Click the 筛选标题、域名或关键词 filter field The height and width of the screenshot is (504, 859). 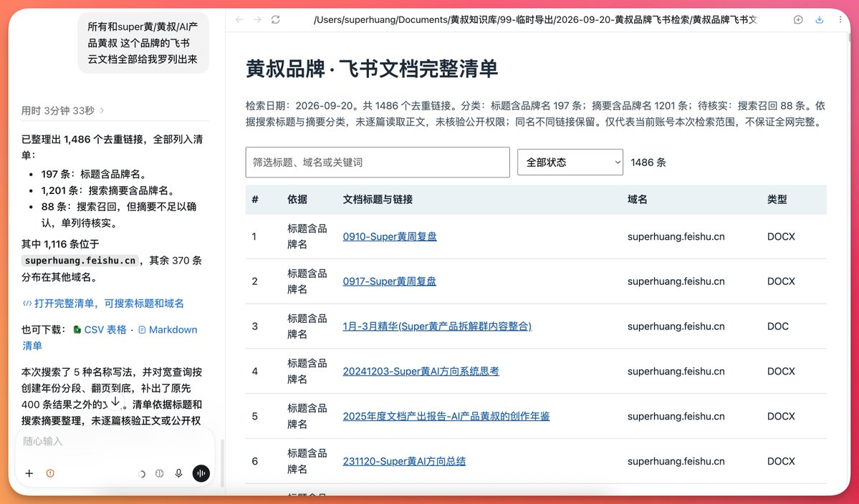pyautogui.click(x=378, y=162)
